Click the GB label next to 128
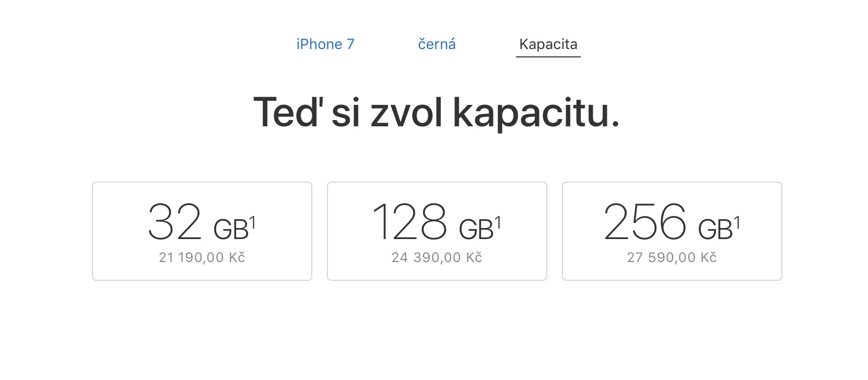Image resolution: width=868 pixels, height=380 pixels. click(x=476, y=230)
